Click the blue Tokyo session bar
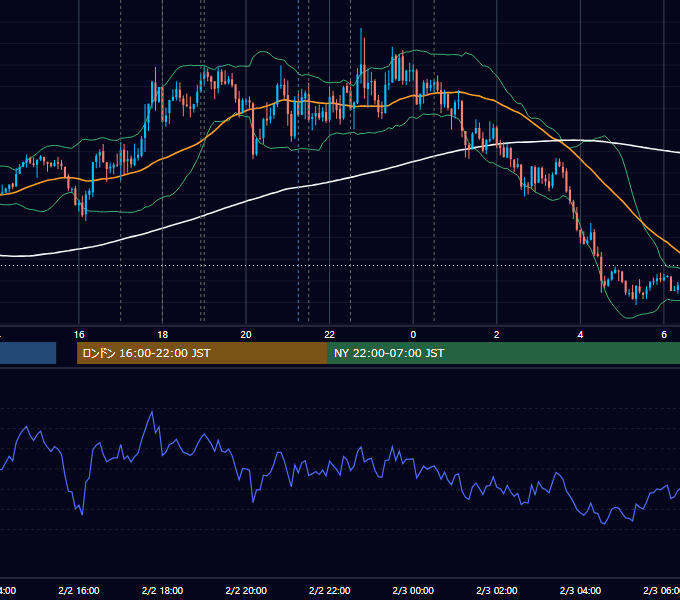The width and height of the screenshot is (680, 600). click(28, 353)
